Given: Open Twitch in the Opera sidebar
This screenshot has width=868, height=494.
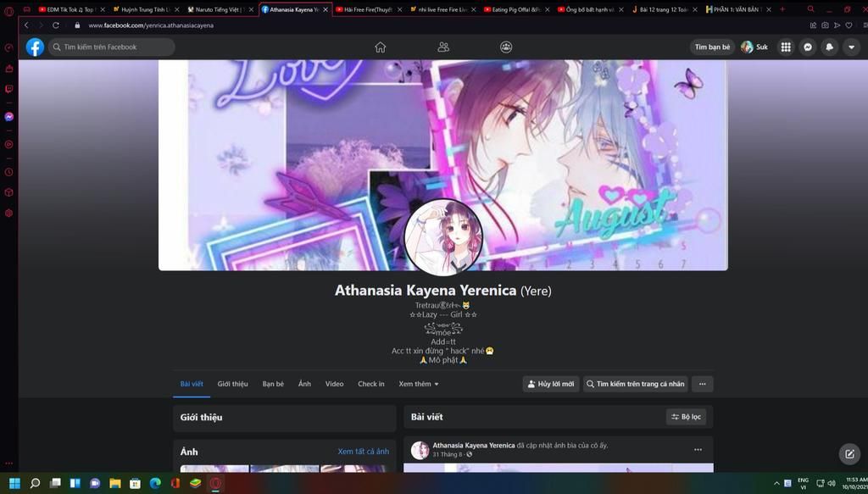Looking at the screenshot, I should (x=8, y=89).
